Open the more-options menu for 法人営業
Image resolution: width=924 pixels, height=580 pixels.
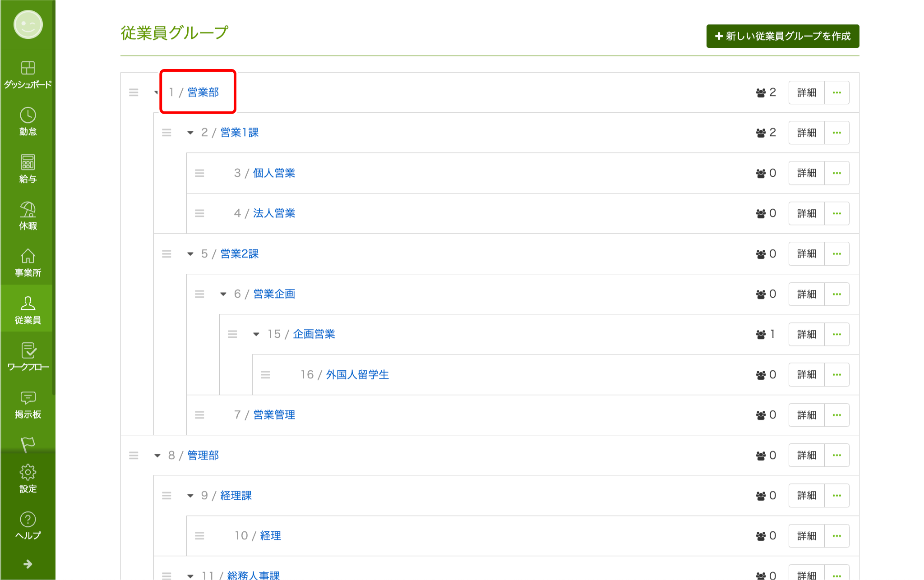(837, 213)
